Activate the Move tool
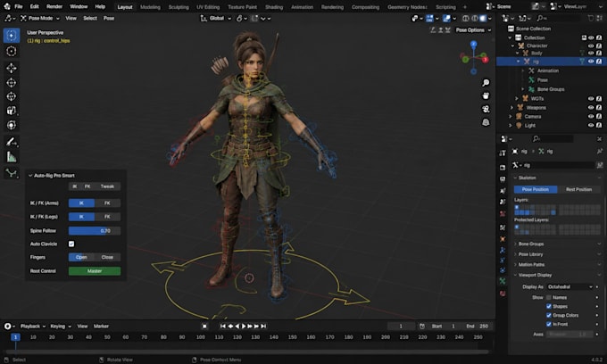This screenshot has height=364, width=607. pyautogui.click(x=12, y=68)
